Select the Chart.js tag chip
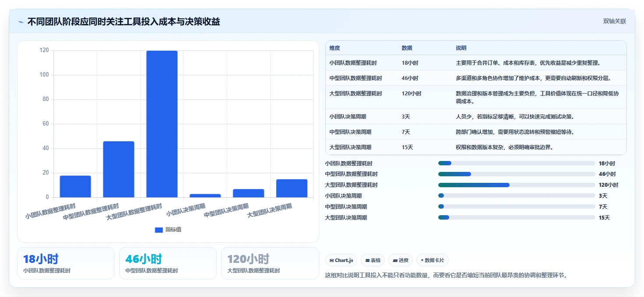The width and height of the screenshot is (644, 297). tap(341, 260)
